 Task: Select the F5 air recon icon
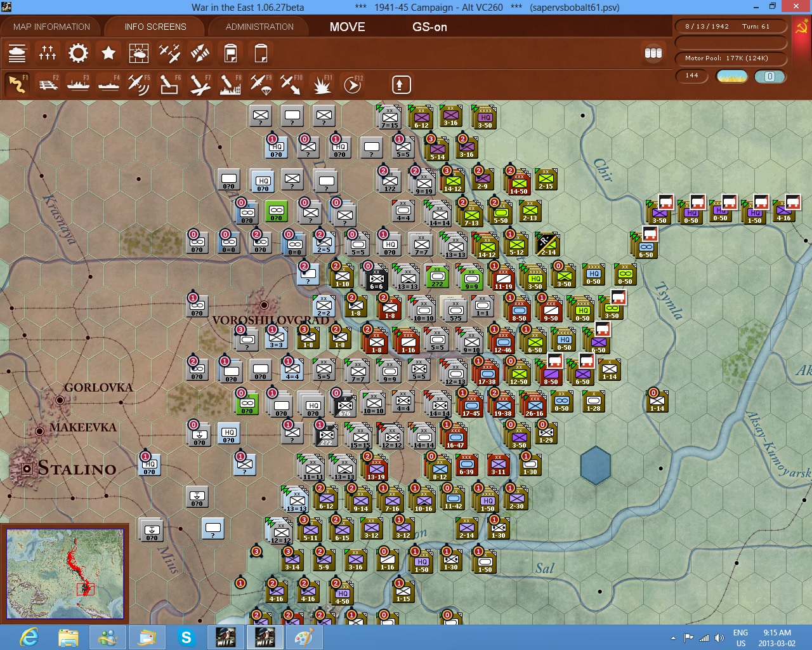(x=139, y=84)
